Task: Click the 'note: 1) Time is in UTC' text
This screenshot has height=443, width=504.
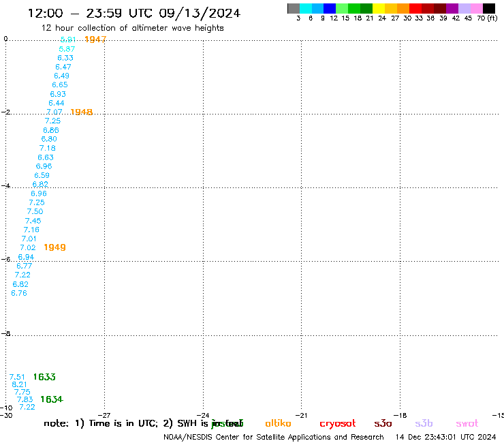Action: click(x=101, y=423)
